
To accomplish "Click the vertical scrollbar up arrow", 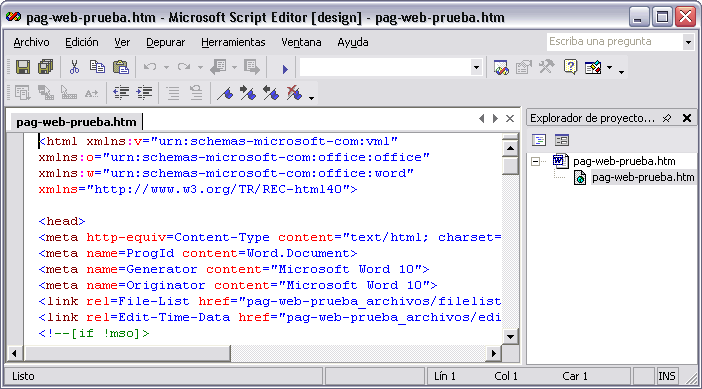I will pos(510,148).
